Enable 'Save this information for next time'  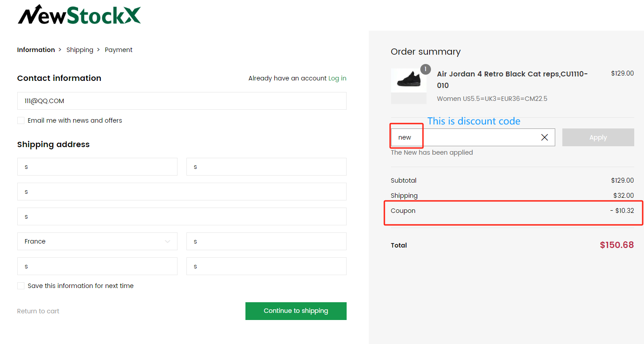(21, 286)
